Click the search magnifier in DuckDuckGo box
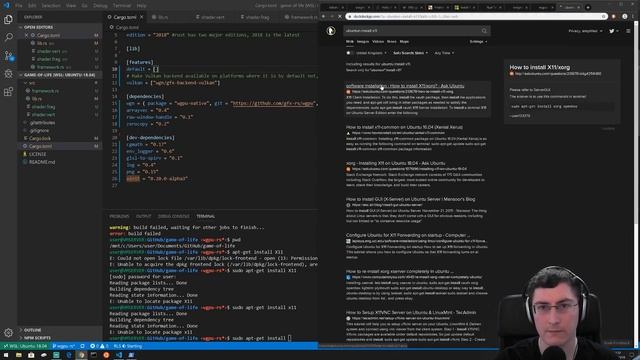The image size is (640, 360). [484, 31]
